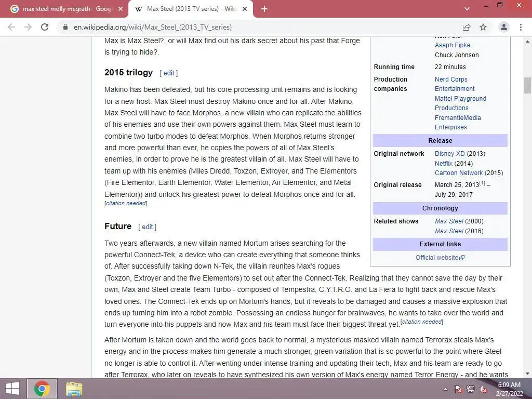The width and height of the screenshot is (532, 399).
Task: Open the Netflix link
Action: [444, 163]
